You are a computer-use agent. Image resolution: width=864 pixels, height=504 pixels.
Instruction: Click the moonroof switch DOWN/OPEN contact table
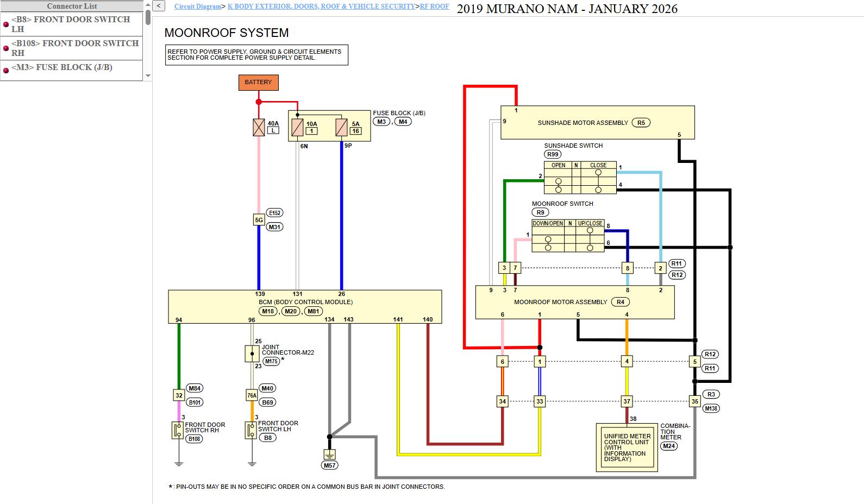pos(568,236)
